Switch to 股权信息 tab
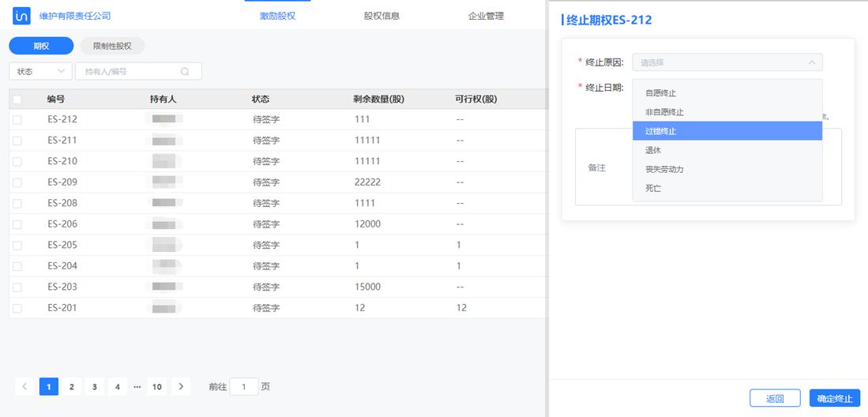The height and width of the screenshot is (417, 868). (x=381, y=16)
